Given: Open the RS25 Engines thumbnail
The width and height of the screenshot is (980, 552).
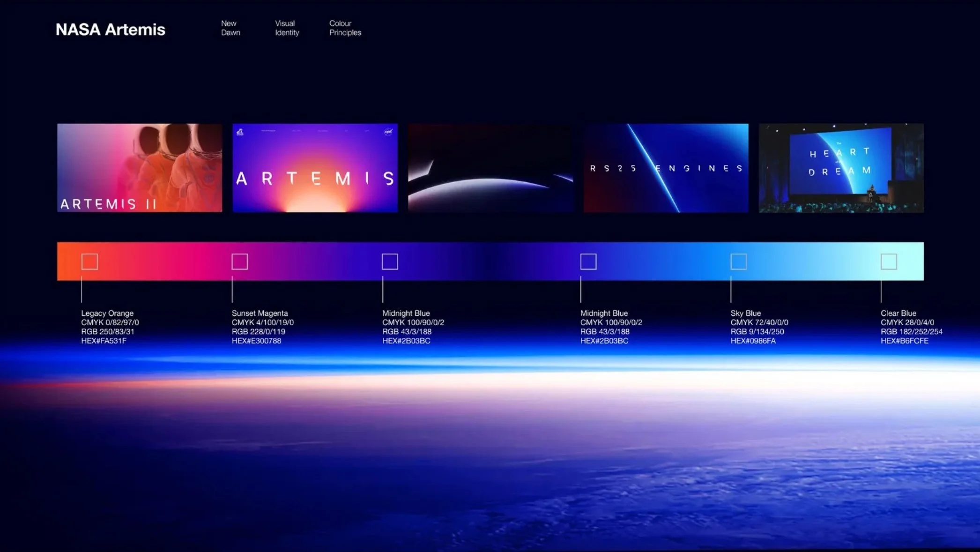Looking at the screenshot, I should click(x=666, y=168).
